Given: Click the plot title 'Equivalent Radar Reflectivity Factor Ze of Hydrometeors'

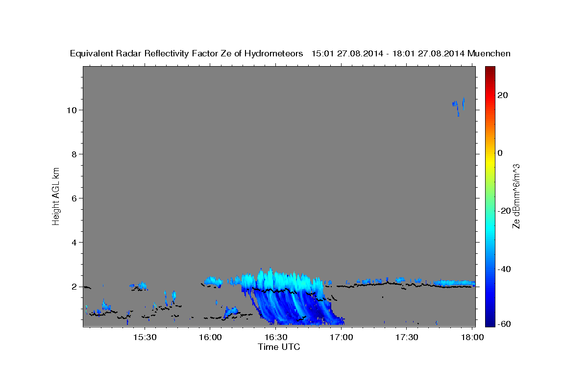Looking at the screenshot, I should (187, 54).
